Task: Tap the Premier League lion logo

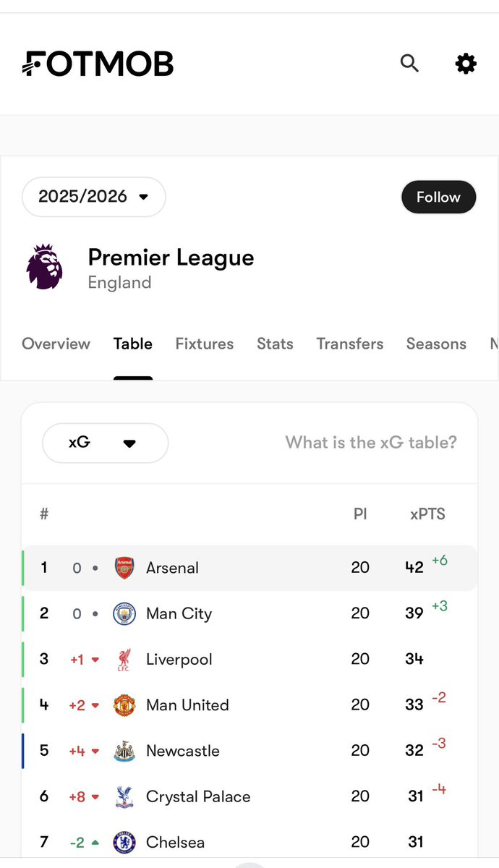Action: (45, 267)
